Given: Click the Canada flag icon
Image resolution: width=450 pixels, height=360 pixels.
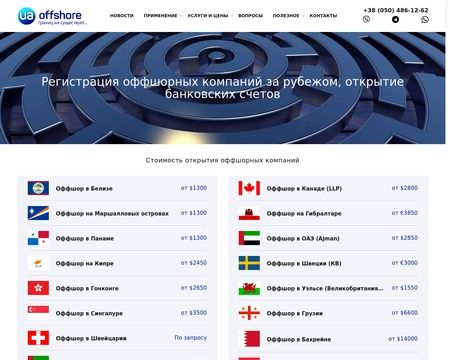Looking at the screenshot, I should [249, 188].
